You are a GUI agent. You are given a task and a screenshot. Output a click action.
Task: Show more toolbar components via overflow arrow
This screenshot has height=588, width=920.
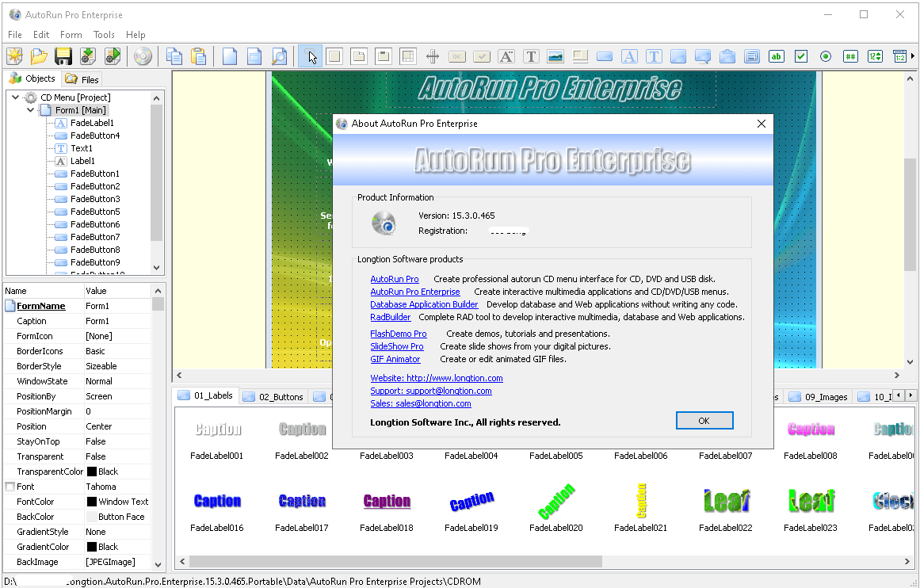[x=912, y=56]
